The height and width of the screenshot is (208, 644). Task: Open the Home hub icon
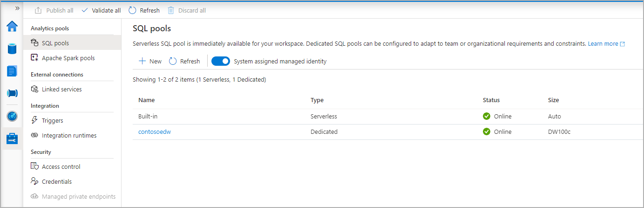[x=12, y=26]
